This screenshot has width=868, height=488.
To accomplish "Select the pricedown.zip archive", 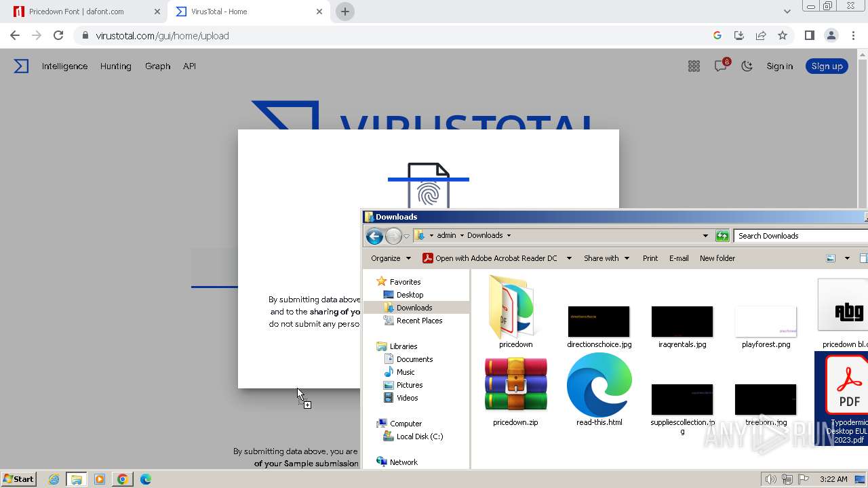I will [x=515, y=391].
